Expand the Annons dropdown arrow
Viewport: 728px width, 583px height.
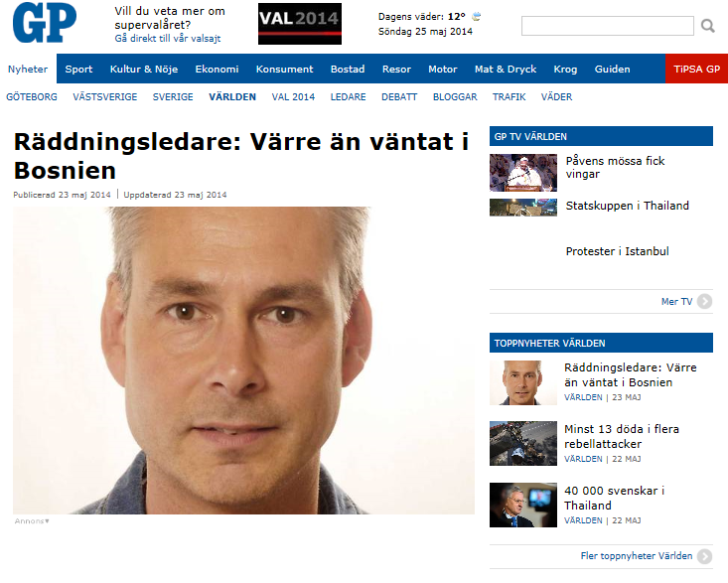click(47, 521)
